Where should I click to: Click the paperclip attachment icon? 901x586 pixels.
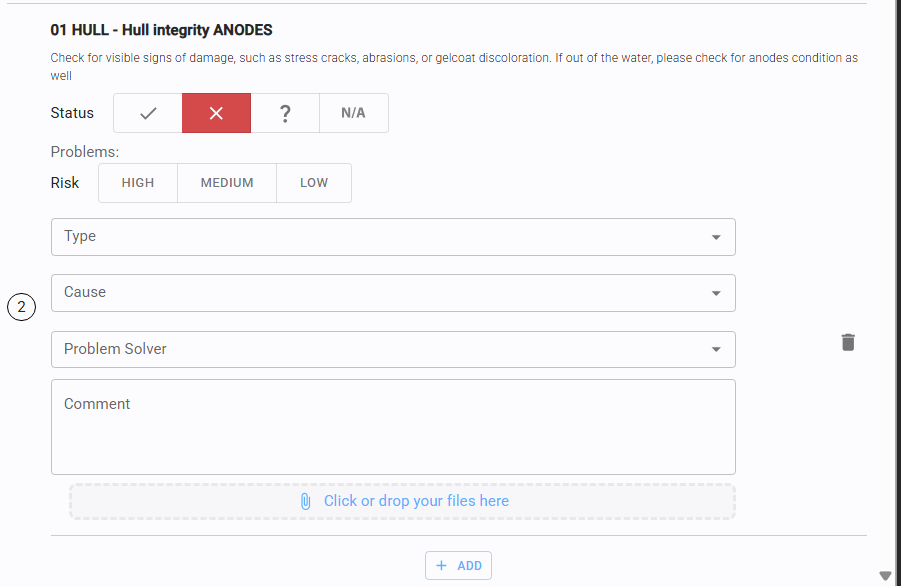point(306,501)
